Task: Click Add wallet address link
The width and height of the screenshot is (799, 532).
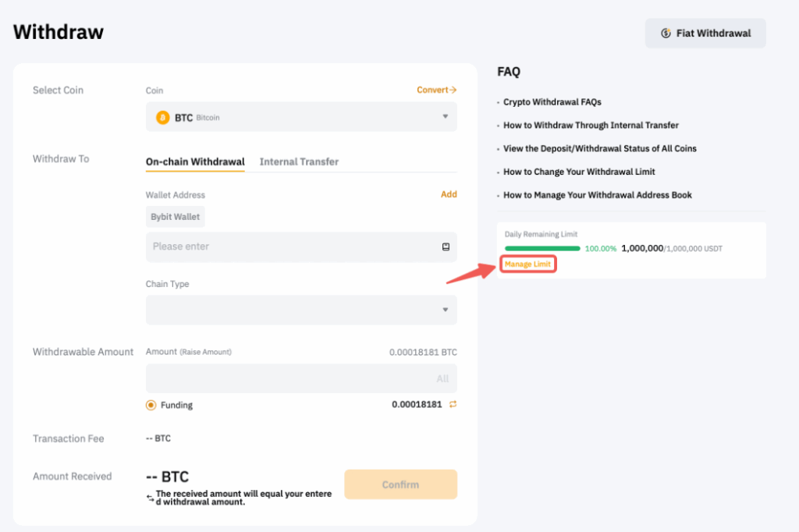Action: point(449,194)
